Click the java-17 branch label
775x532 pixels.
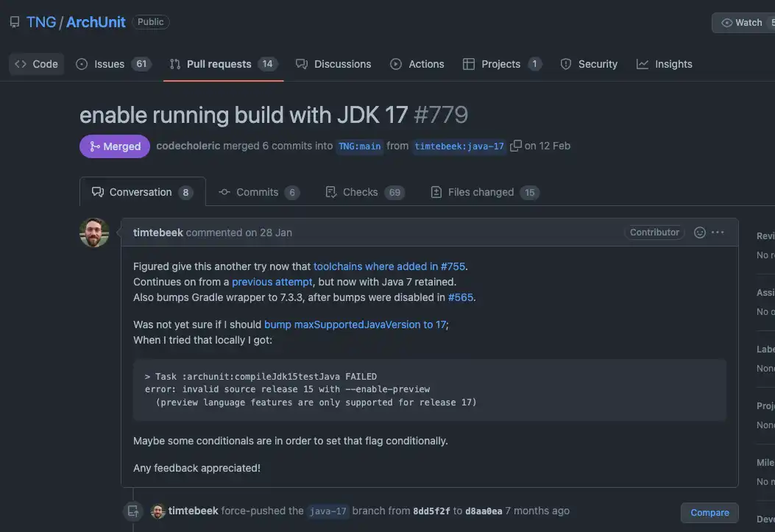328,511
